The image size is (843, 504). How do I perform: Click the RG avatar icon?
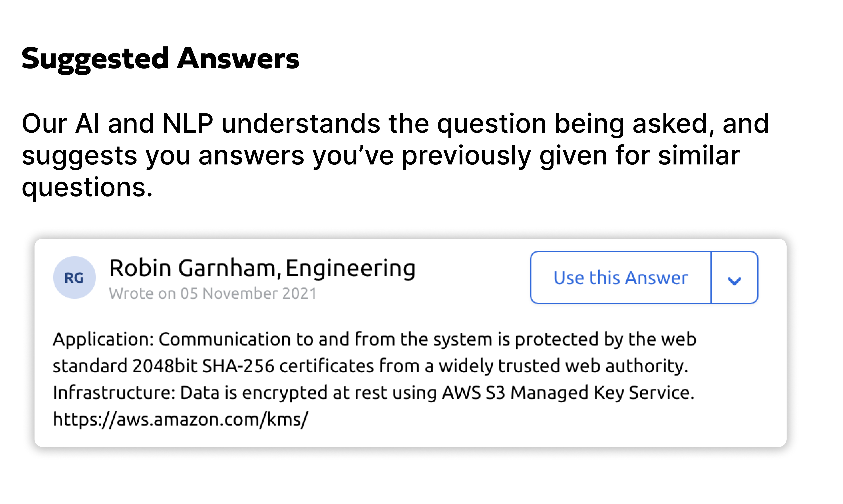coord(74,277)
